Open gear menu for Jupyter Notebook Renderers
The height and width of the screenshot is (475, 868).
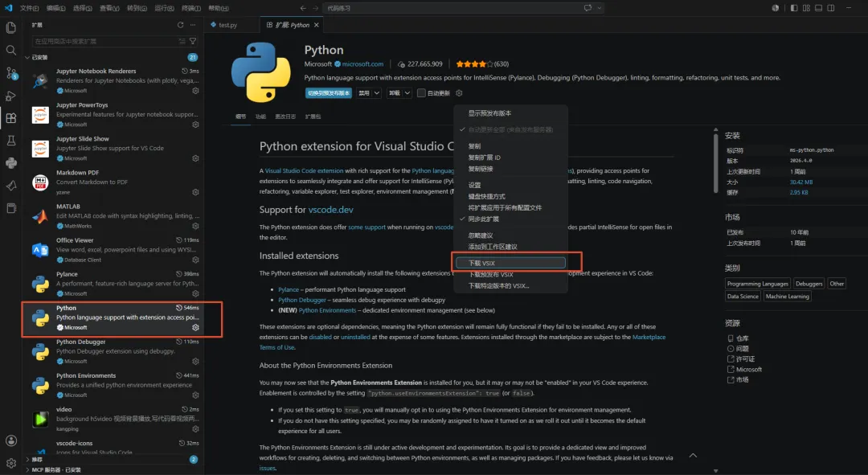[195, 91]
